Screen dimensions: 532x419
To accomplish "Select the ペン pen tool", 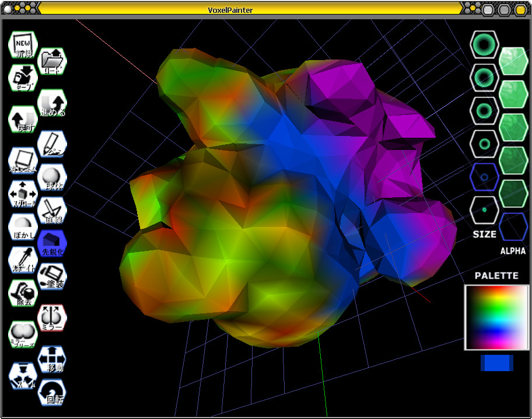I will tap(52, 144).
